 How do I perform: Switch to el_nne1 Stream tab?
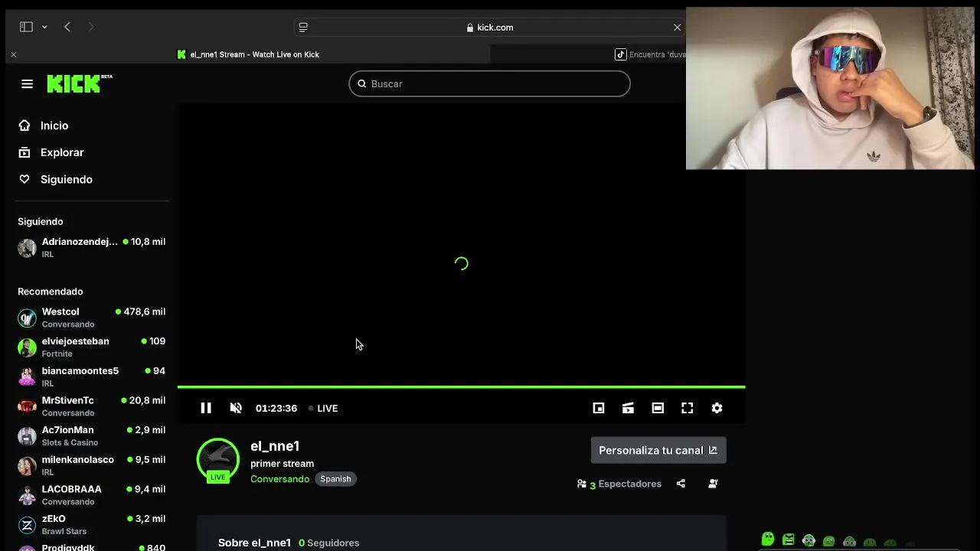click(x=247, y=54)
